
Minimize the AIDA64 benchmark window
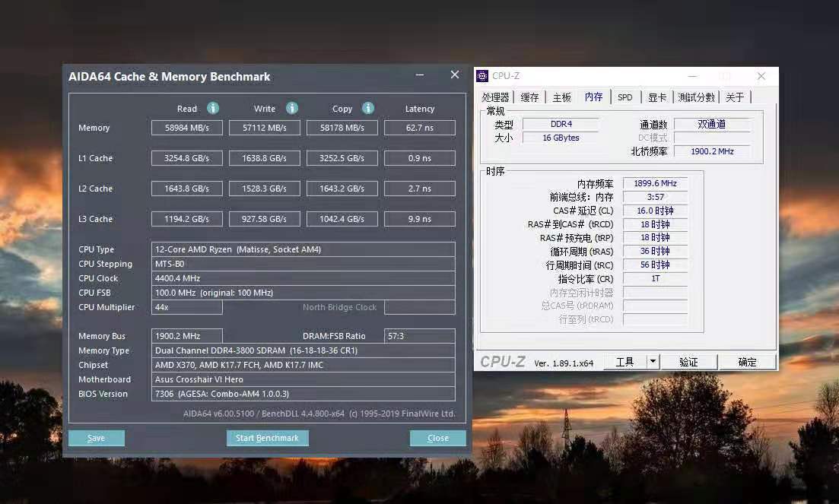pos(420,74)
